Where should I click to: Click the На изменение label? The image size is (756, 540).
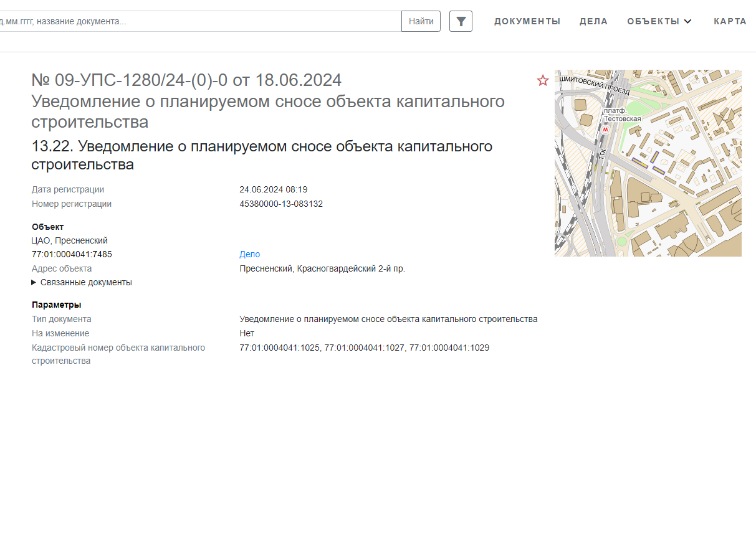tap(60, 333)
